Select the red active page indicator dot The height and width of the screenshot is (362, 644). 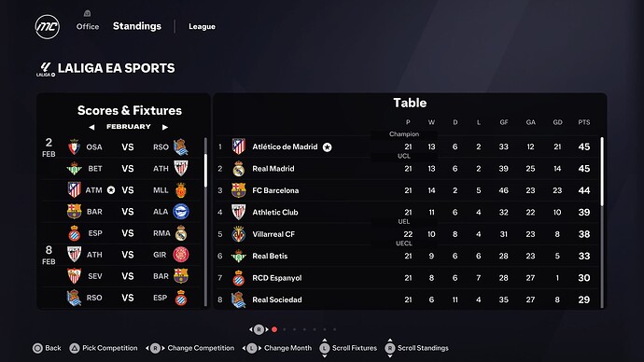(274, 329)
